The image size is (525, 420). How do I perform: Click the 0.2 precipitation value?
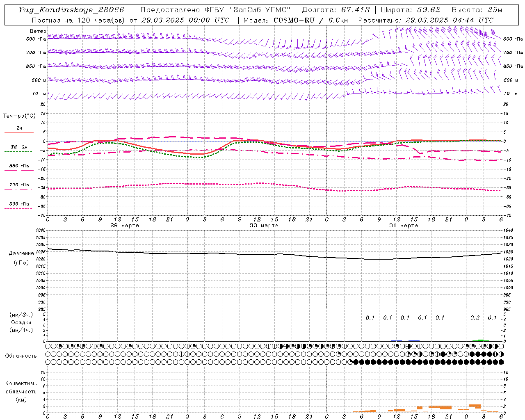point(475,318)
